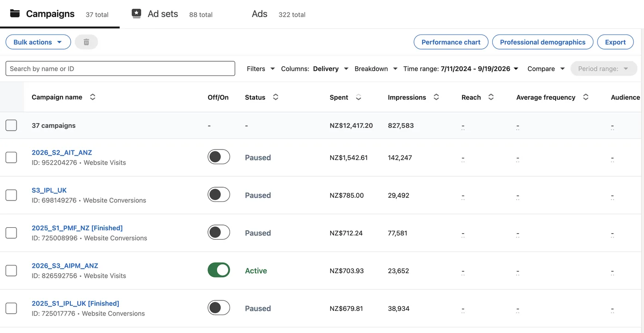
Task: Expand the Filters dropdown
Action: (261, 69)
